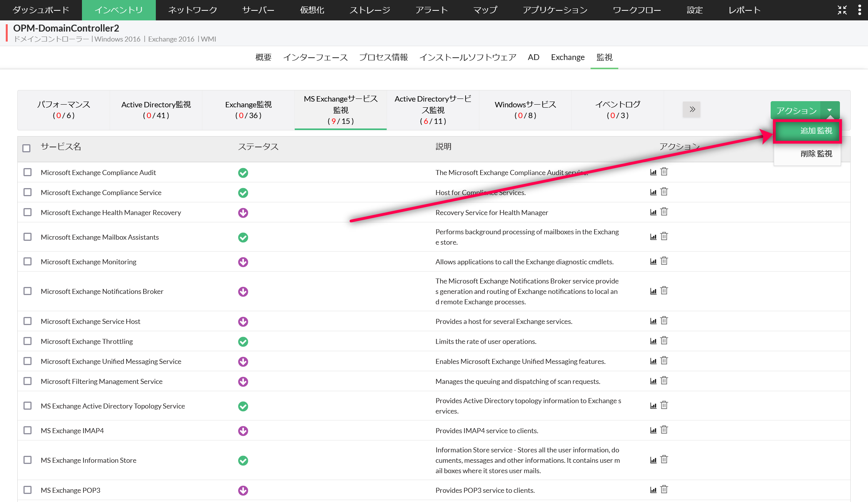The width and height of the screenshot is (868, 502).
Task: Open graph icon for MS Exchange IMAP4
Action: click(653, 430)
